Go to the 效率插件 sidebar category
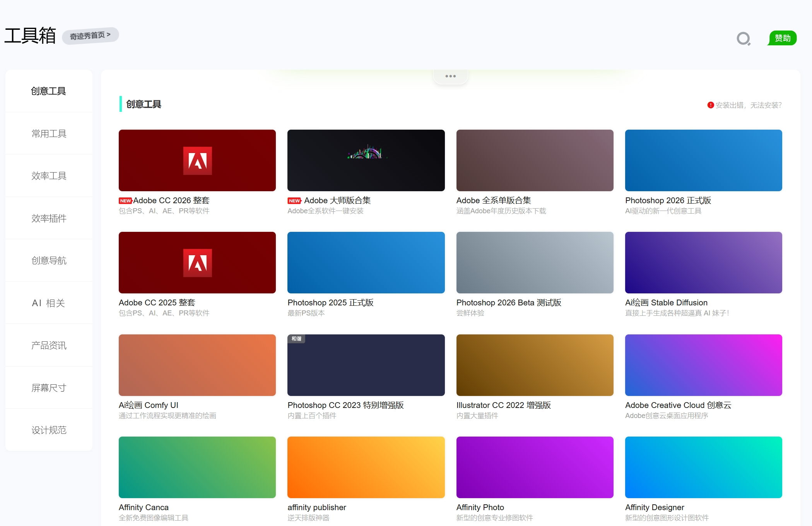 (49, 218)
